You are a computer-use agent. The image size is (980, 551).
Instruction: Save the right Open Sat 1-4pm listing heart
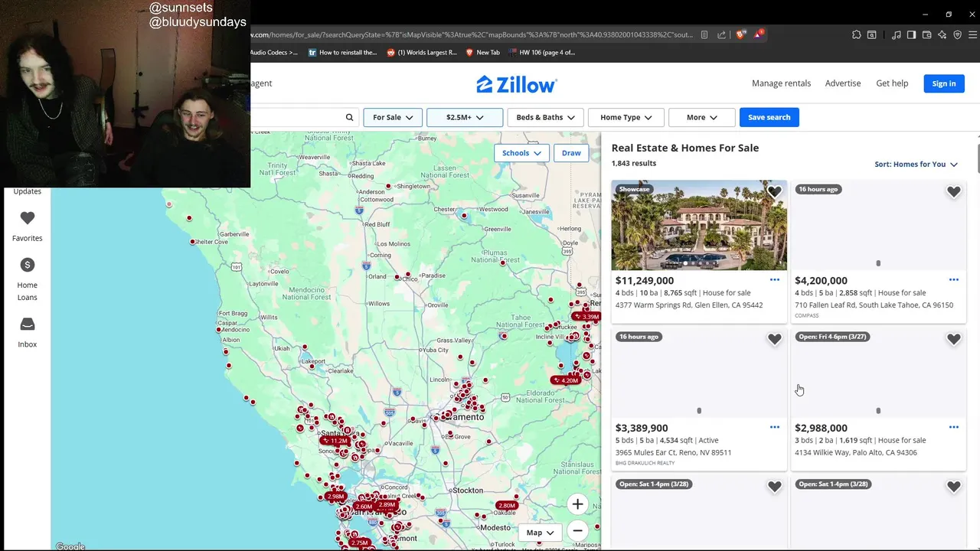(953, 487)
